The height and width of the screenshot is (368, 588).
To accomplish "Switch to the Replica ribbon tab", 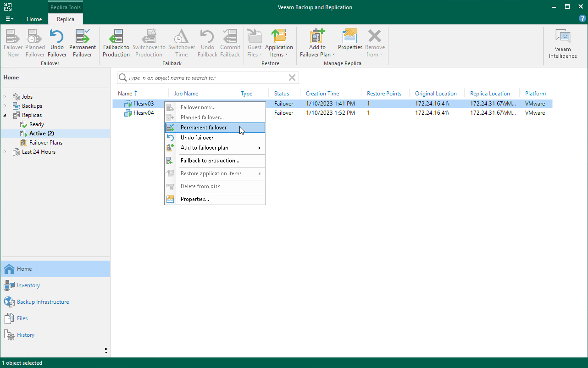I will (66, 19).
